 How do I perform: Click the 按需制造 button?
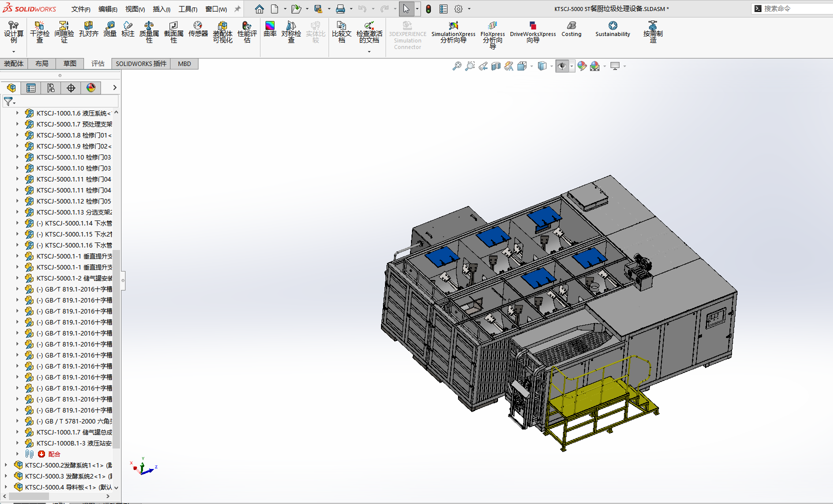click(x=652, y=31)
